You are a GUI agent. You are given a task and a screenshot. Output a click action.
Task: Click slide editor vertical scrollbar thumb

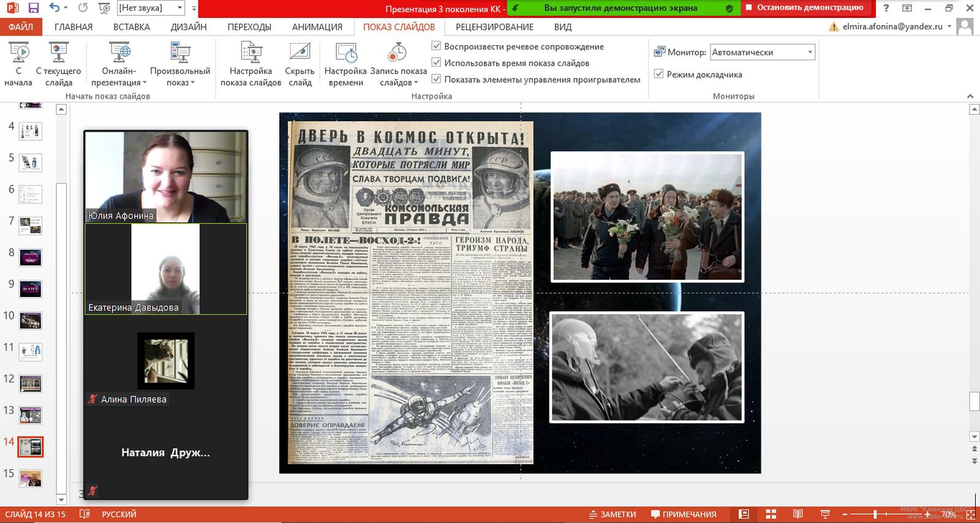[974, 401]
